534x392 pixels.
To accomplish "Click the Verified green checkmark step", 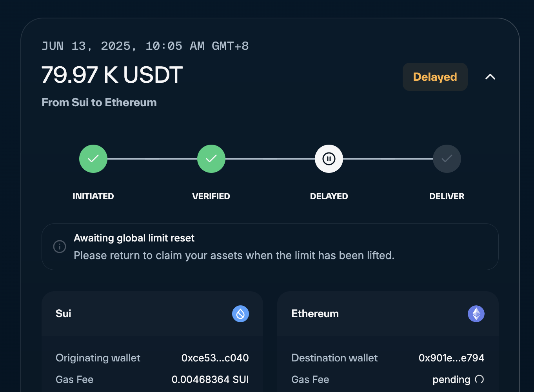I will 211,159.
